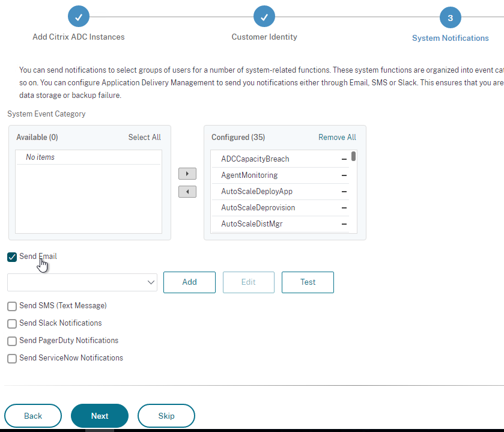
Task: Click the Configured list scrollbar thumb
Action: (354, 156)
